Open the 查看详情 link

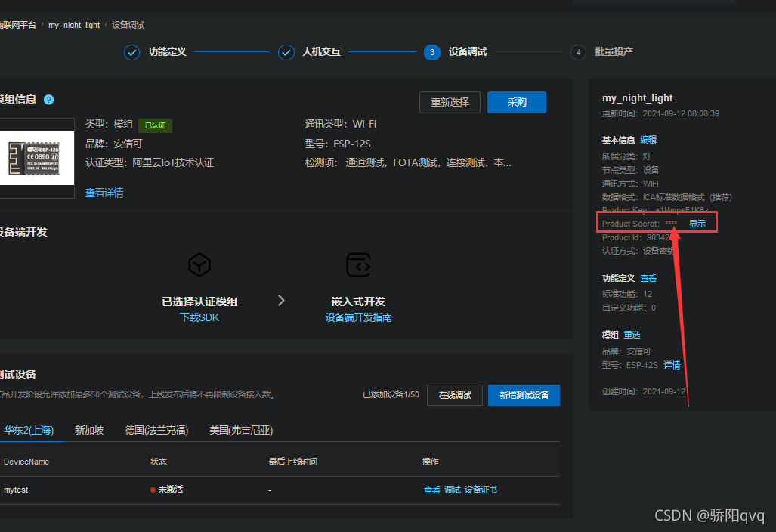[104, 193]
